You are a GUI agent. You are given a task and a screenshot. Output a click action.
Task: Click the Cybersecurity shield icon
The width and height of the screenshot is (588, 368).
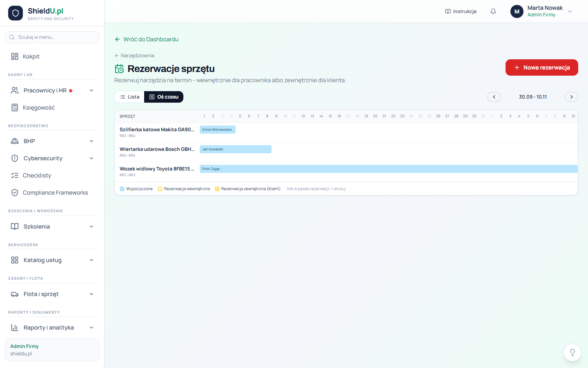click(15, 158)
